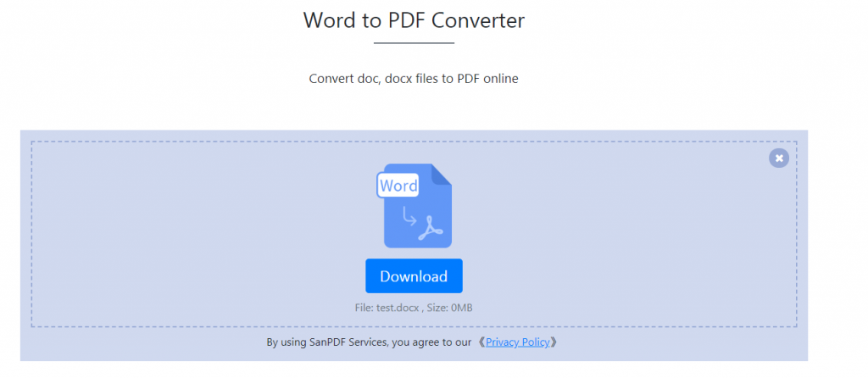Remove the uploaded file with the X icon
This screenshot has height=378, width=868.
point(779,158)
